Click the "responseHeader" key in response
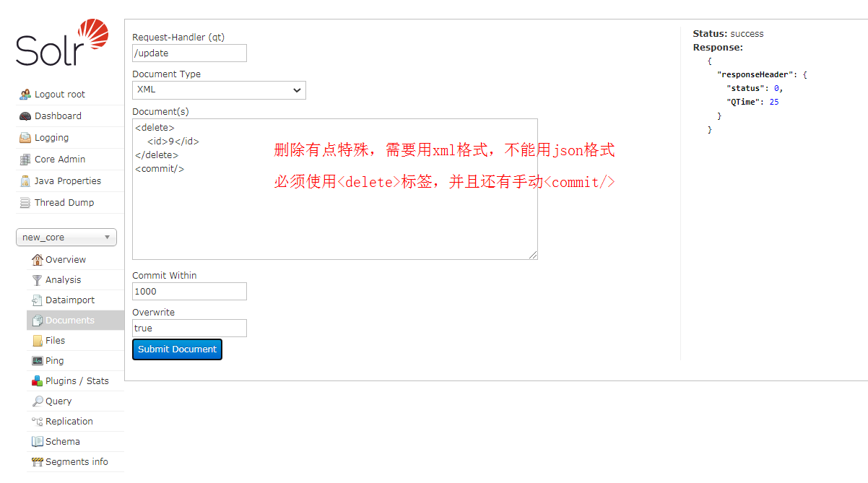 [x=755, y=75]
